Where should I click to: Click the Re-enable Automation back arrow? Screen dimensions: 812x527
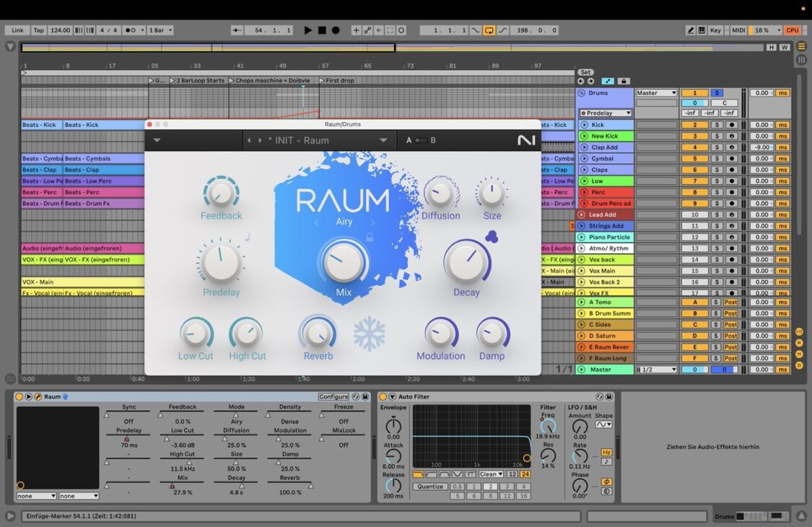click(x=378, y=30)
